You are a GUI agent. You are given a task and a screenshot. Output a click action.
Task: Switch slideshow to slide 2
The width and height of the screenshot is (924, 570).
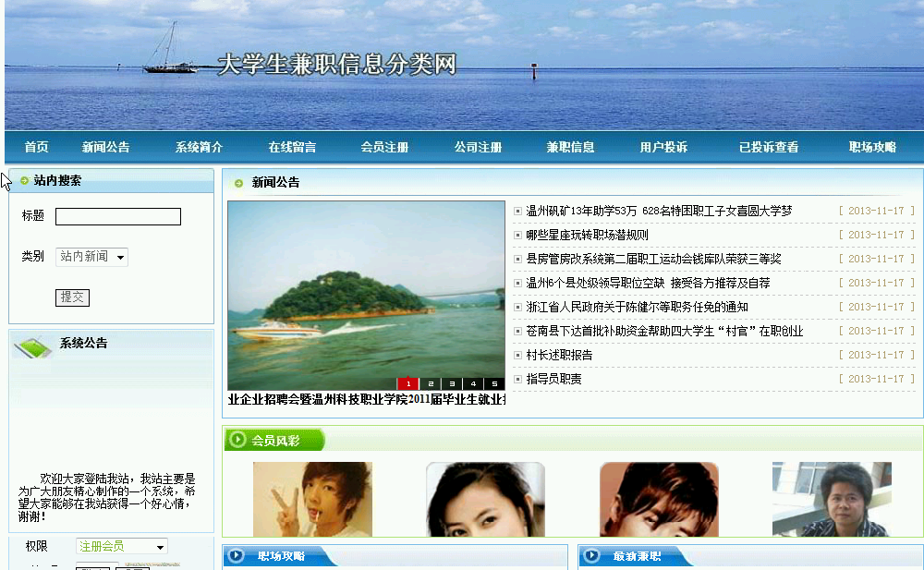[431, 383]
